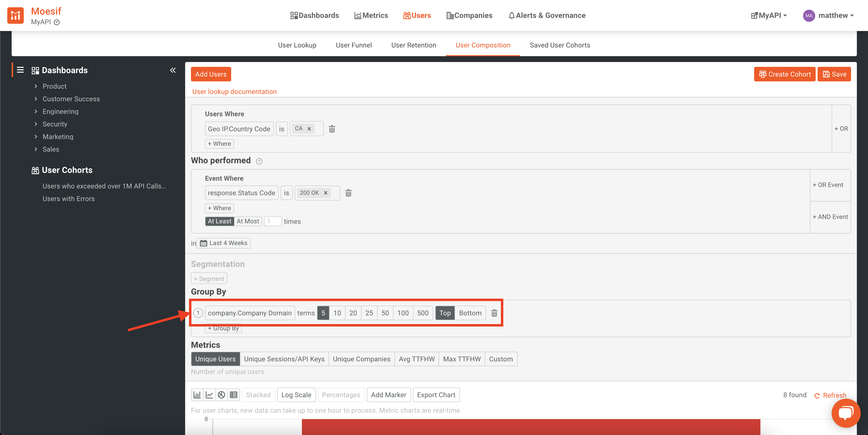
Task: Open the Dashboards top menu
Action: (x=314, y=16)
